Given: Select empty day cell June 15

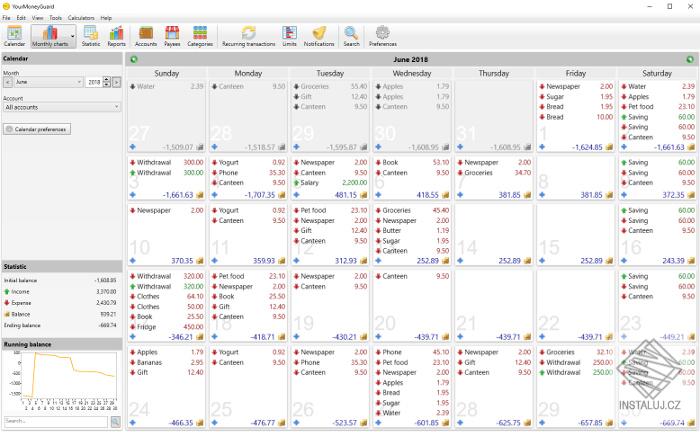Looking at the screenshot, I should pyautogui.click(x=575, y=234).
